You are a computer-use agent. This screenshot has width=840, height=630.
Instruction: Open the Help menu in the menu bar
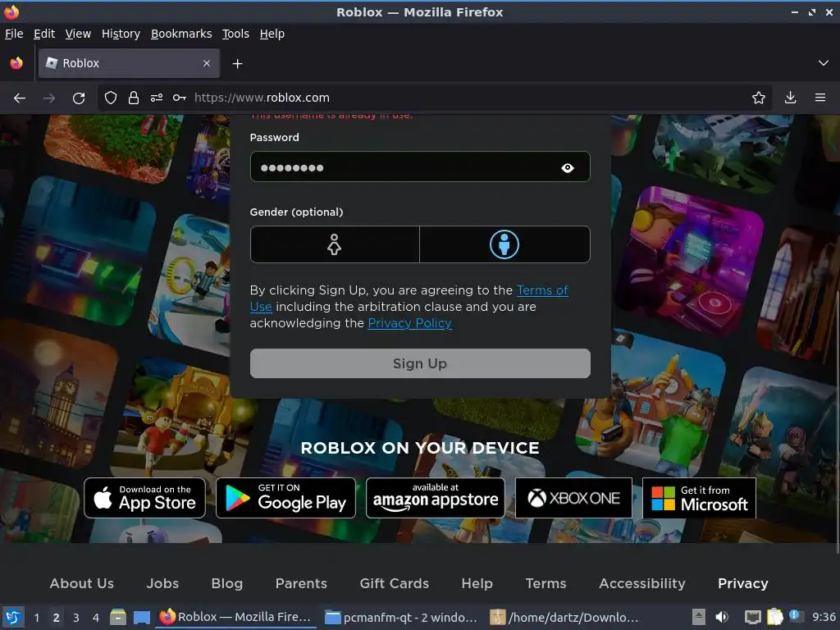(x=272, y=34)
